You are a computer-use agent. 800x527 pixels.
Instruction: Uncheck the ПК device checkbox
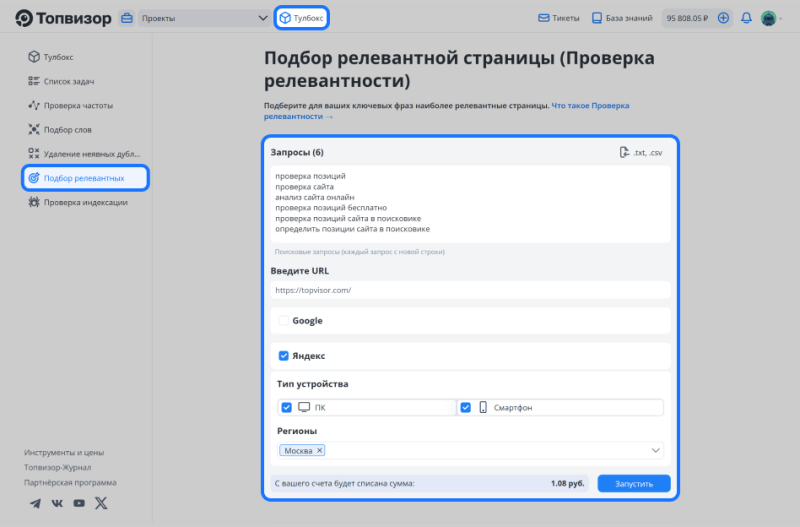(x=287, y=407)
